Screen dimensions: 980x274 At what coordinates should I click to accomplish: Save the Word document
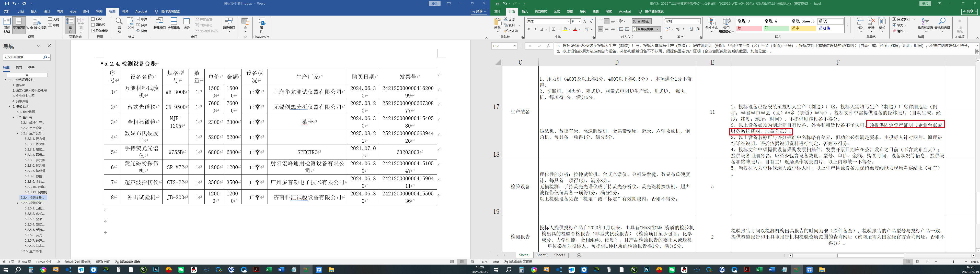pyautogui.click(x=7, y=3)
